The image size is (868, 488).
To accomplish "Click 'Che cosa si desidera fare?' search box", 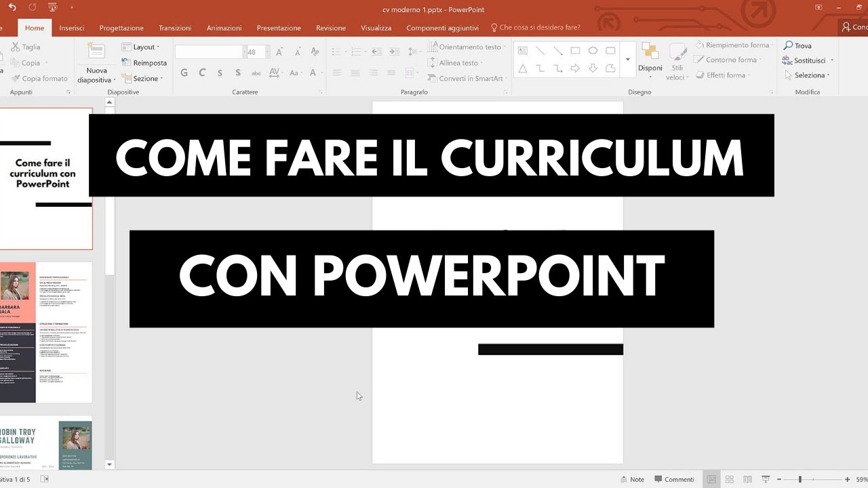I will [535, 28].
